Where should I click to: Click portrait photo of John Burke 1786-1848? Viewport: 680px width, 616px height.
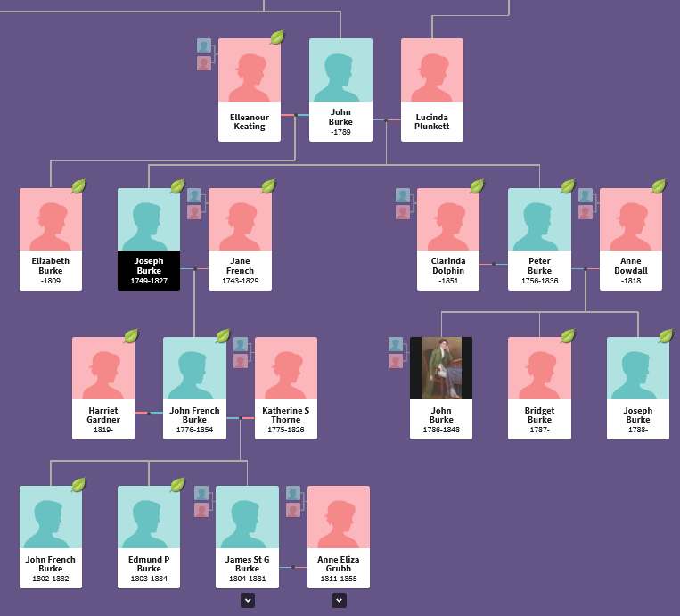441,368
